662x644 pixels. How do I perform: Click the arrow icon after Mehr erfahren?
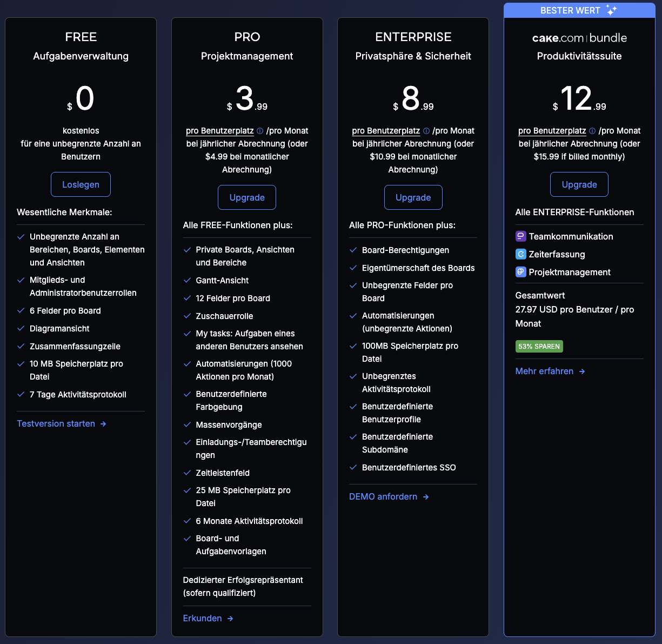coord(582,371)
